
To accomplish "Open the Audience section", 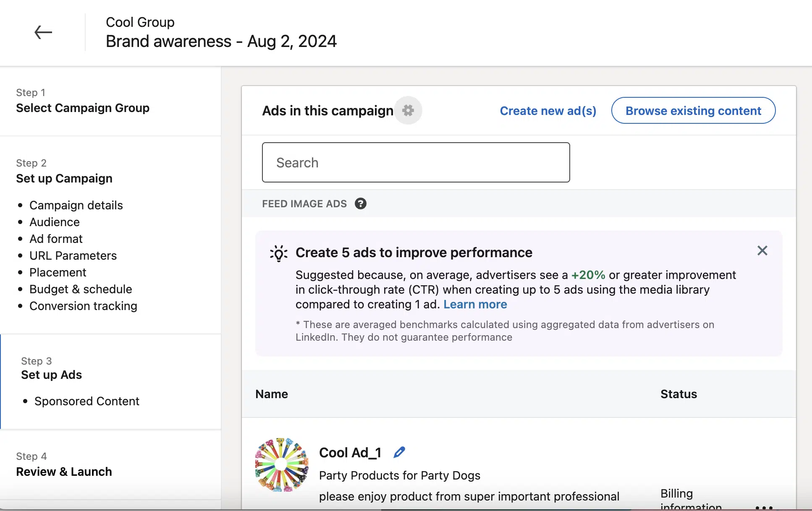I will pos(55,222).
